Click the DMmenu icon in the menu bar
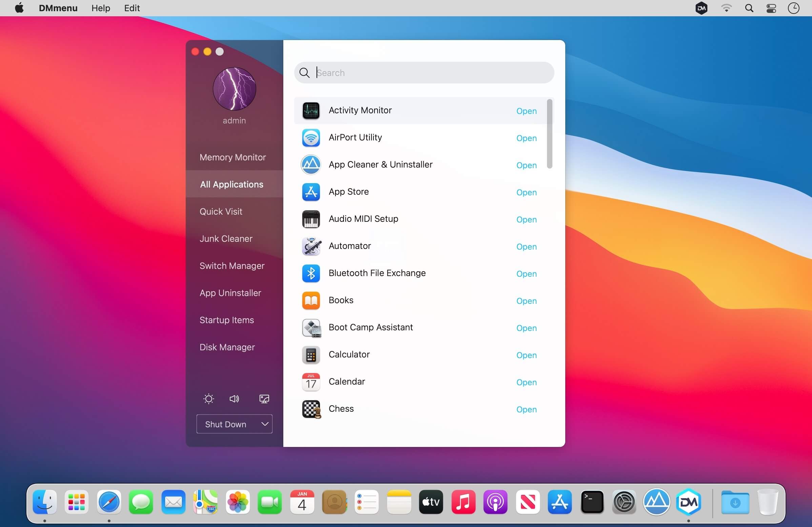This screenshot has height=527, width=812. coord(701,8)
